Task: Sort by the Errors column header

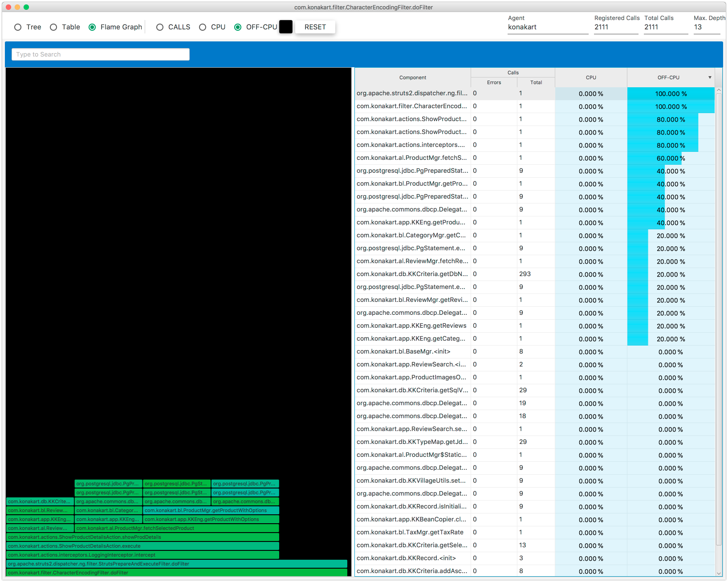Action: [494, 82]
